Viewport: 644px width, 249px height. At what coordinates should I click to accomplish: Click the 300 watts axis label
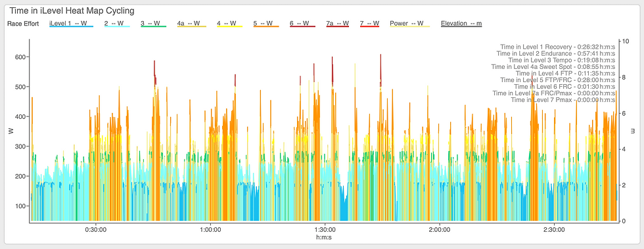pyautogui.click(x=21, y=147)
